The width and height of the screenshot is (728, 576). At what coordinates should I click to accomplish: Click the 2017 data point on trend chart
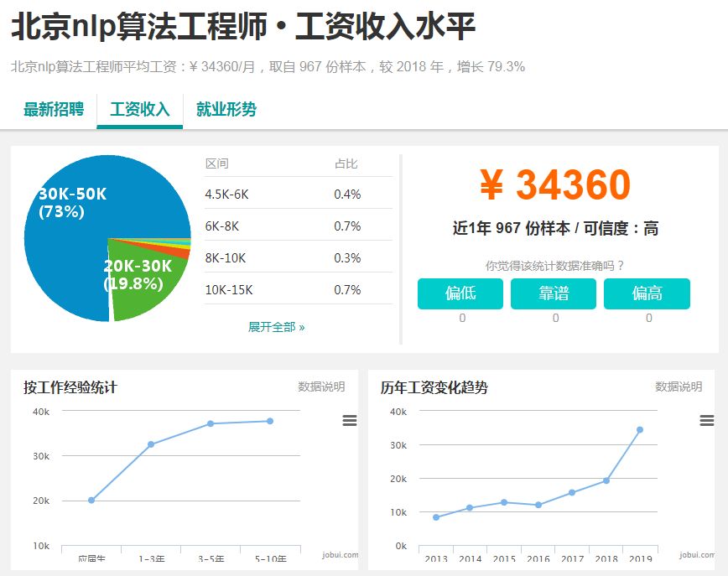pos(572,492)
